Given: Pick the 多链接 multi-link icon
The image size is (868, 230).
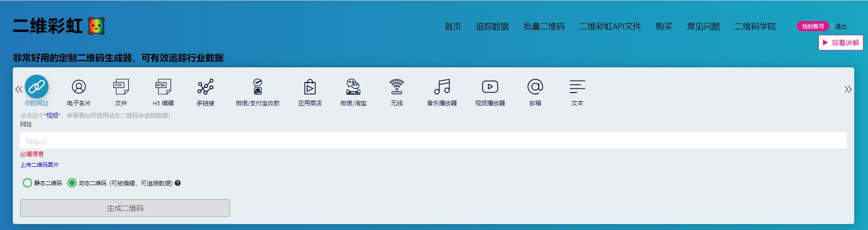Looking at the screenshot, I should click(x=205, y=87).
